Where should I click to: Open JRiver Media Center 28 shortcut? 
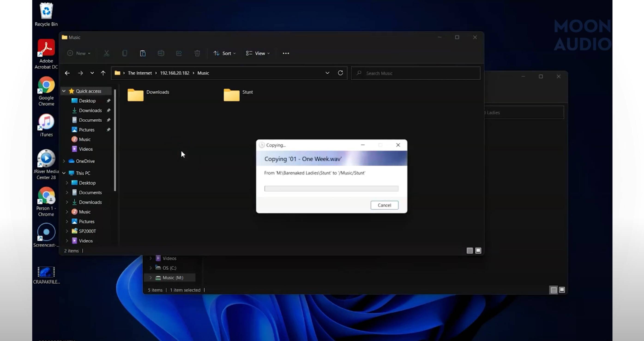point(46,165)
